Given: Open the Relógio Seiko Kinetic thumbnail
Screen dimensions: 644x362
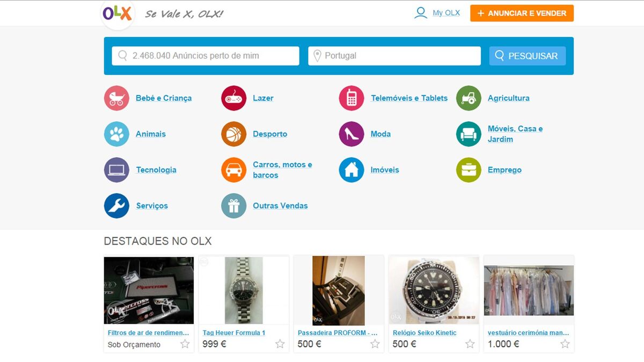Looking at the screenshot, I should point(434,290).
